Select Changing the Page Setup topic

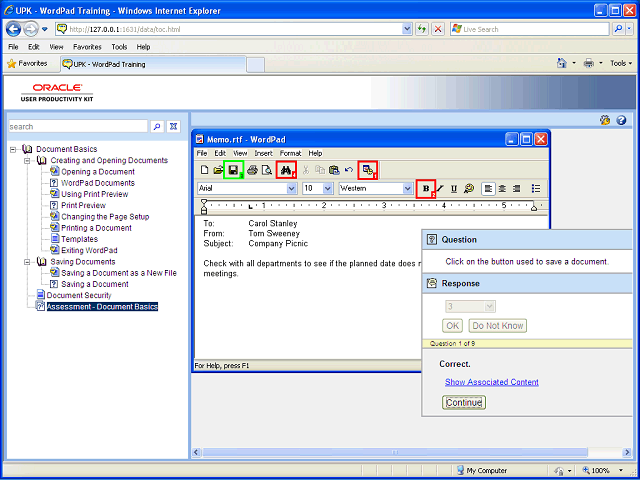pos(105,217)
